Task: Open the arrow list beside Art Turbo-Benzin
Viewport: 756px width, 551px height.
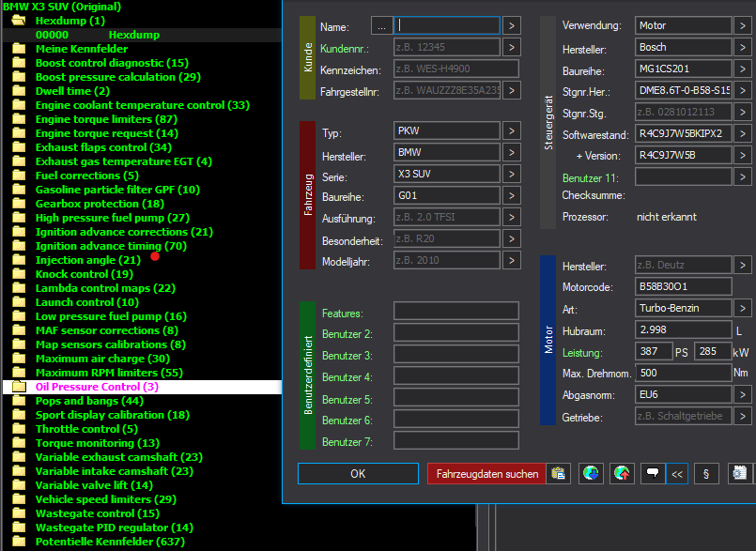Action: (743, 308)
